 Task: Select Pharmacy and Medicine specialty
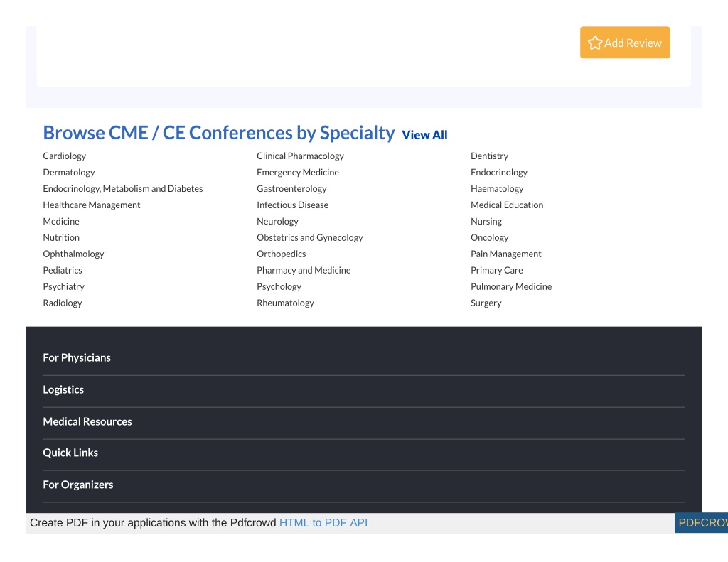pyautogui.click(x=304, y=270)
